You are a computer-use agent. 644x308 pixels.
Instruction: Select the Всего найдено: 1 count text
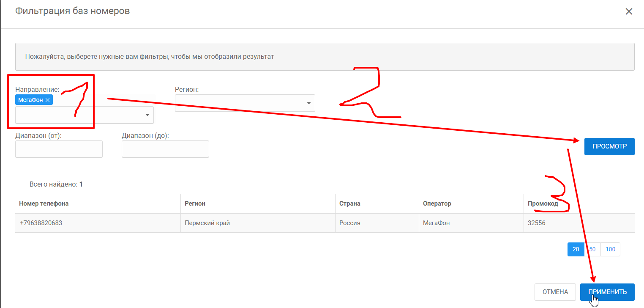tap(56, 184)
